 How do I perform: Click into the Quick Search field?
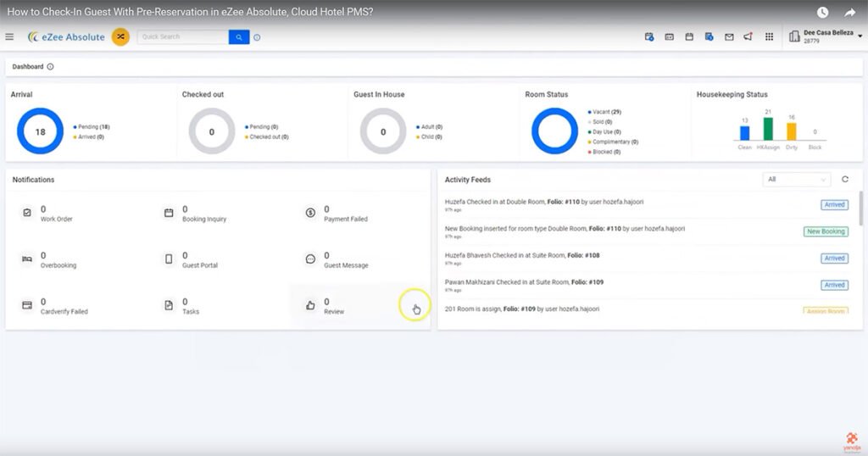183,37
